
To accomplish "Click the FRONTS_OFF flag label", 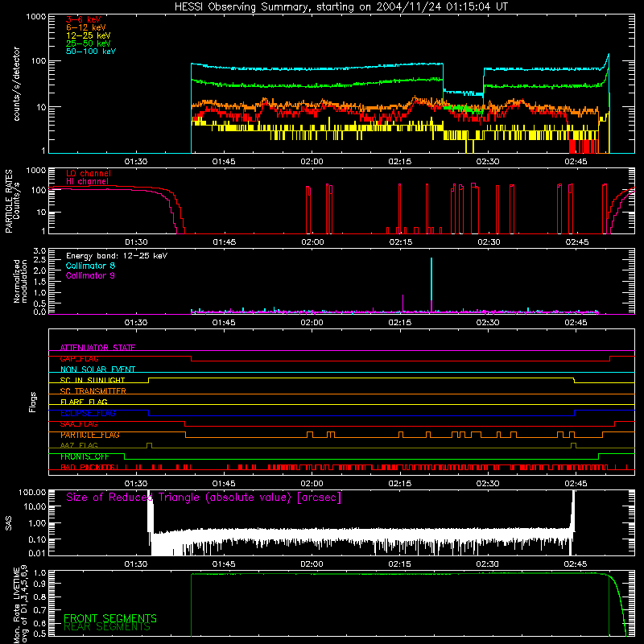I will (x=85, y=456).
